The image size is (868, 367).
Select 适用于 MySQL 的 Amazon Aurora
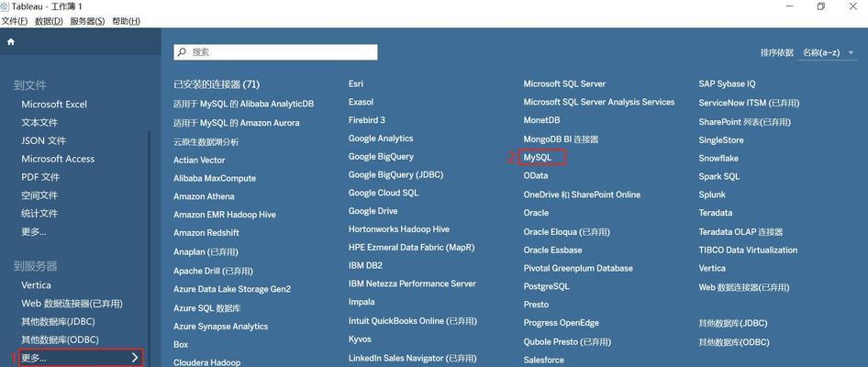[x=237, y=123]
